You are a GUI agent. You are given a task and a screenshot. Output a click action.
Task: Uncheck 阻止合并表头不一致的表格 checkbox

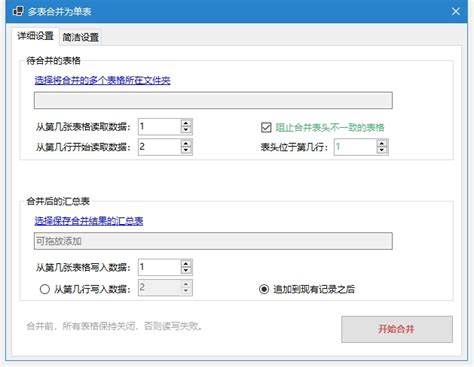tap(266, 127)
